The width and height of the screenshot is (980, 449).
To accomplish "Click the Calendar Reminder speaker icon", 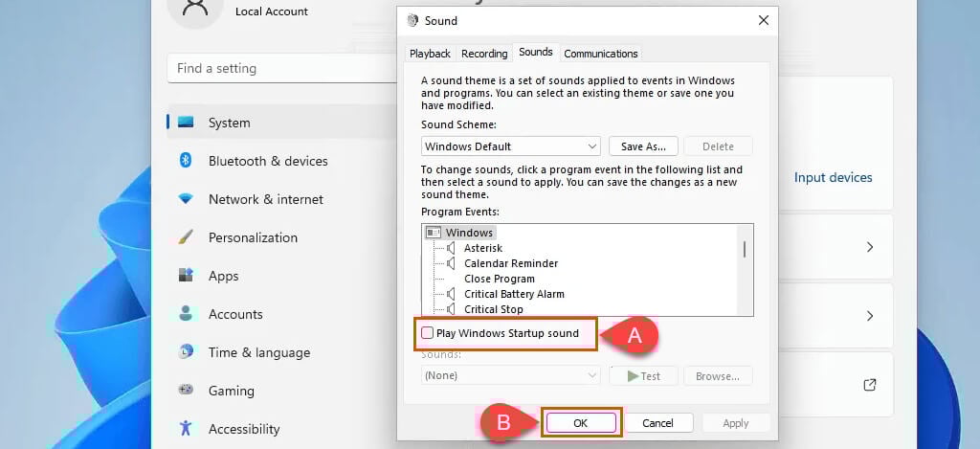I will click(x=452, y=263).
